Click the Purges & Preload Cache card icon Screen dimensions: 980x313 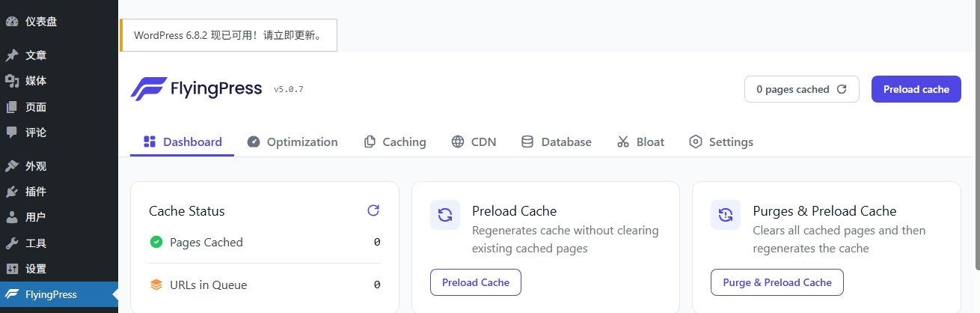(x=726, y=215)
